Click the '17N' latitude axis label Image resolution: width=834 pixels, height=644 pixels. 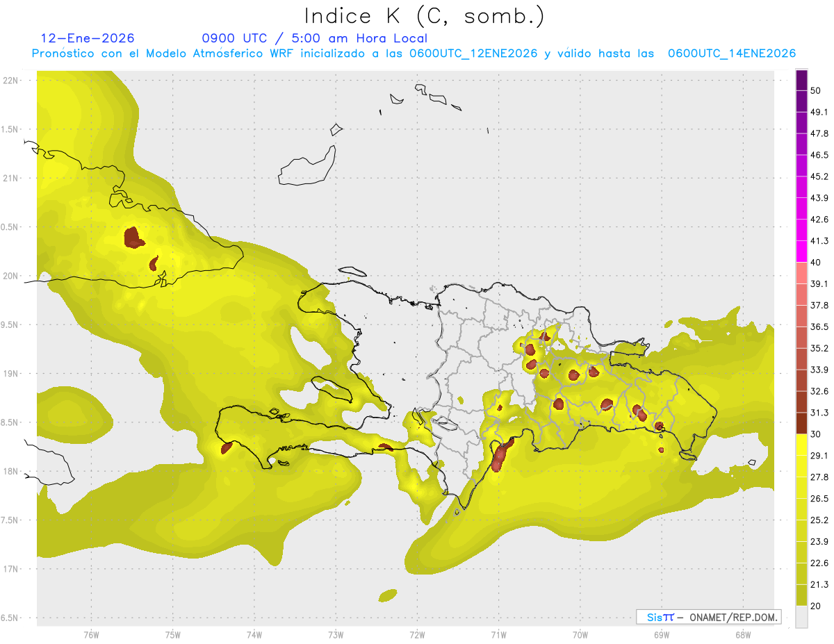click(11, 569)
